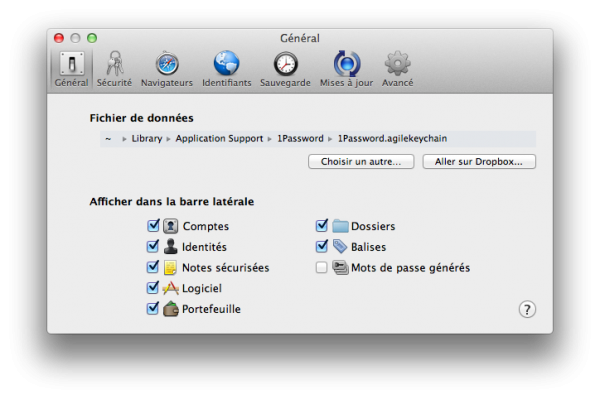Viewport: 600px width, 399px height.
Task: Click the Balises tag icon
Action: 340,247
